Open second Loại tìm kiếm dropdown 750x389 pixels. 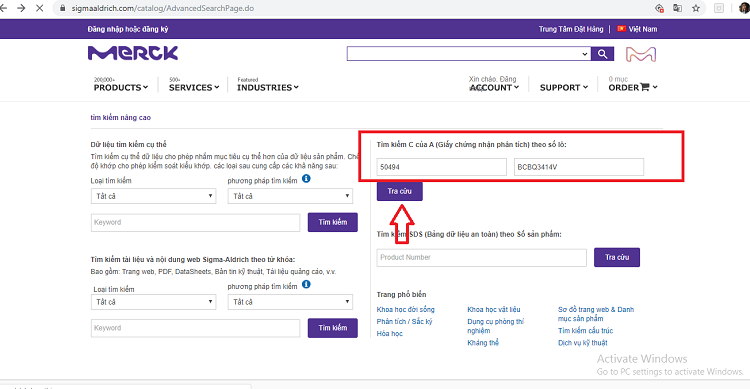(x=153, y=302)
